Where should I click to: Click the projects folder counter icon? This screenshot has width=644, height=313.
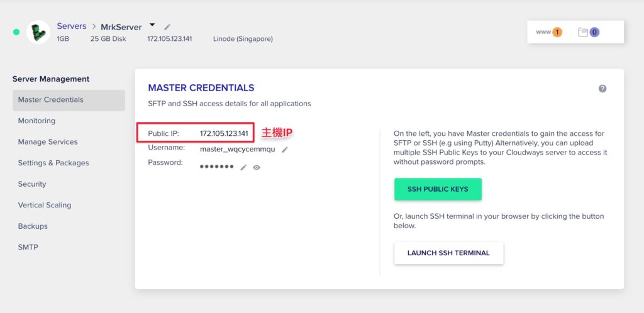pyautogui.click(x=589, y=32)
